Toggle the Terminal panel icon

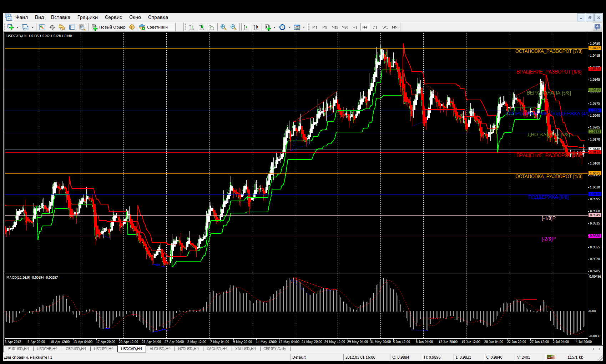coord(72,27)
